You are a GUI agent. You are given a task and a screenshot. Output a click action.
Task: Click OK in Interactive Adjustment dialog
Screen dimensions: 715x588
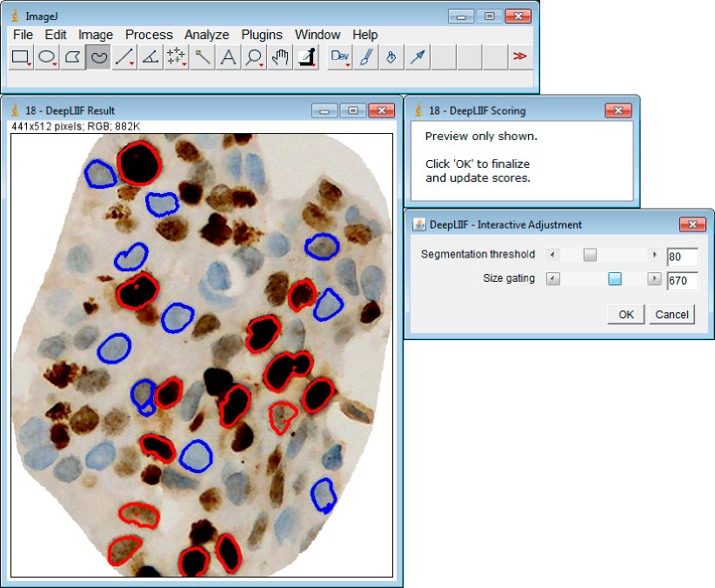tap(626, 314)
